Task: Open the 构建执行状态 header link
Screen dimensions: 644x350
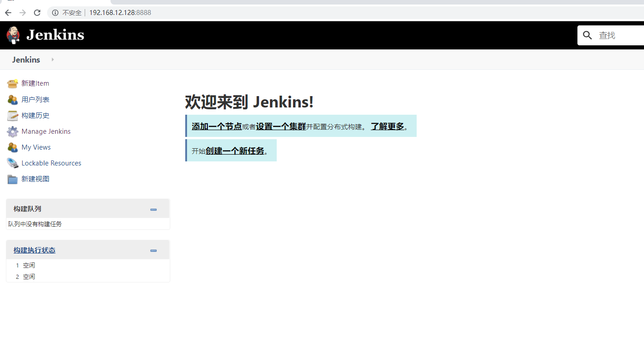Action: coord(34,250)
